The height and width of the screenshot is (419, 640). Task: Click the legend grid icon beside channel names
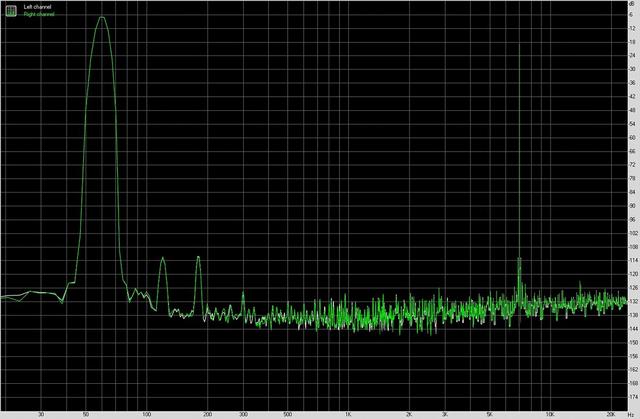tap(11, 11)
